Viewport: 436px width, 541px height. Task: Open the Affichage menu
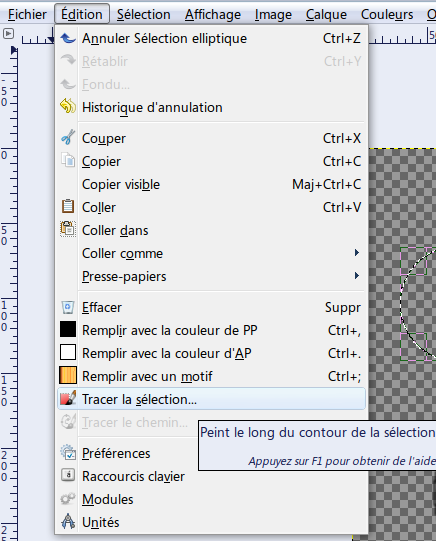[213, 14]
